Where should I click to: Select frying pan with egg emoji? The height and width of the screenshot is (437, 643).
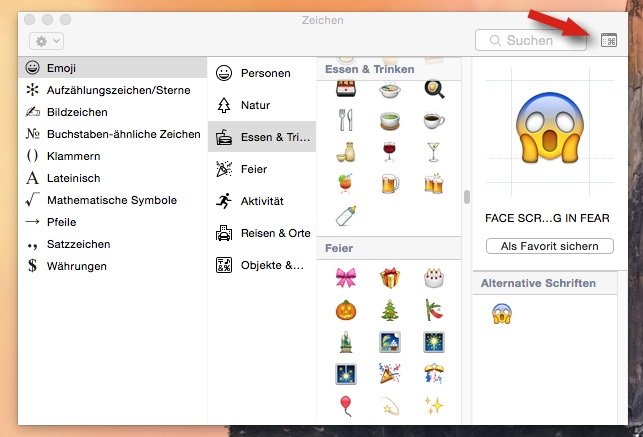(434, 89)
